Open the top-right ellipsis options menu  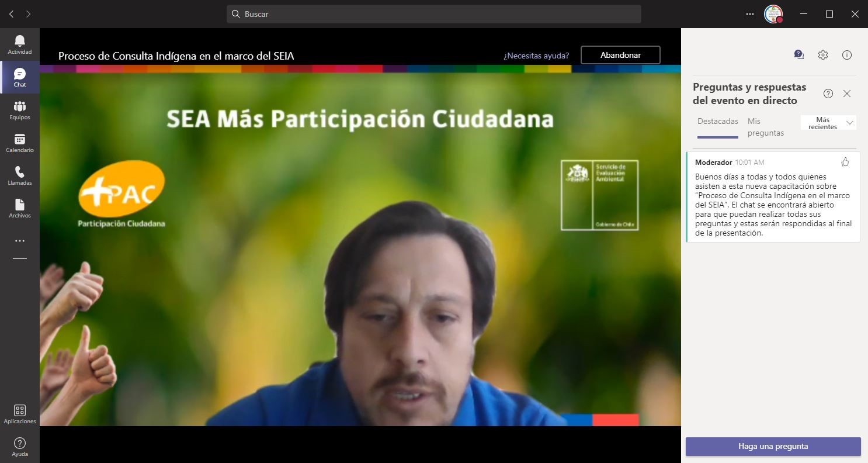pyautogui.click(x=750, y=14)
